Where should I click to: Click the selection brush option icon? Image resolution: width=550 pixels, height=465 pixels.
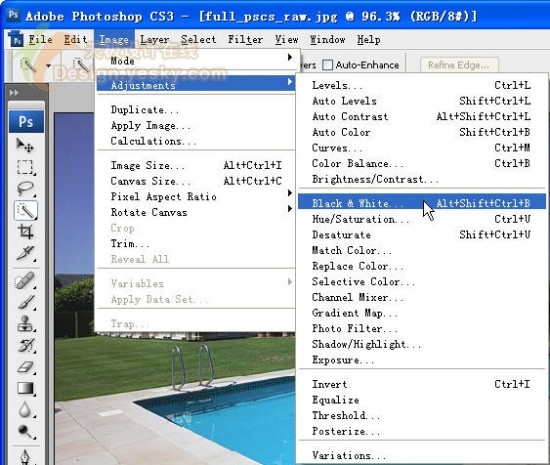(81, 65)
